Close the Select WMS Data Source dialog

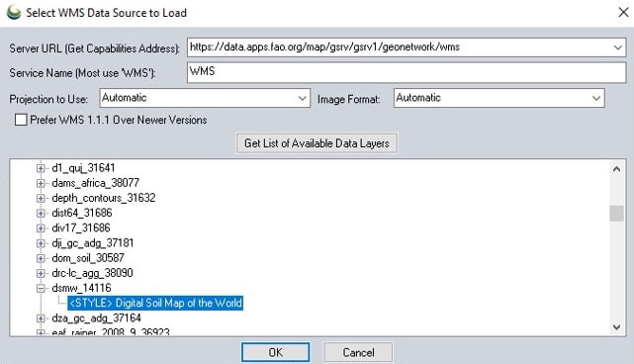[623, 12]
